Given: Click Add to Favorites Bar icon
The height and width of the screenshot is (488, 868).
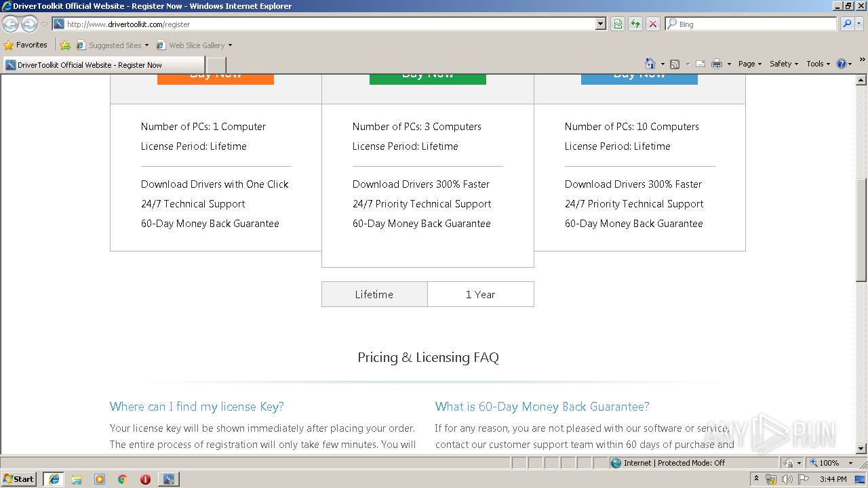Looking at the screenshot, I should pos(65,45).
